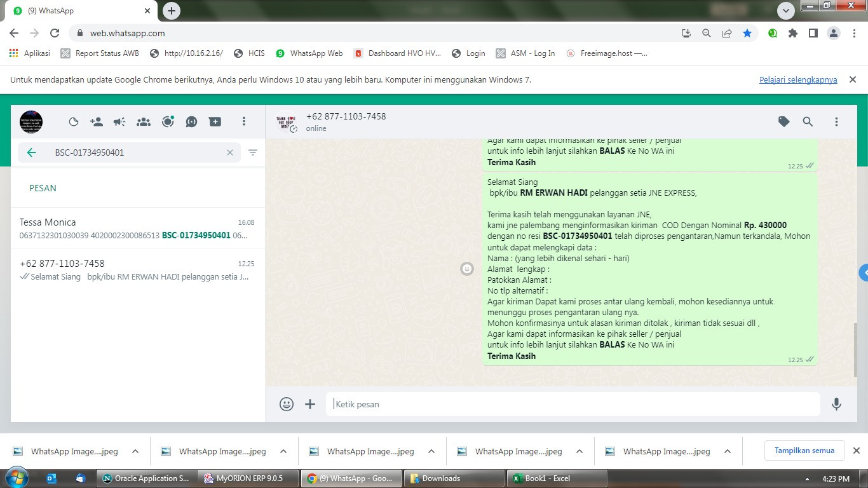Open WhatsApp sidebar three-dot menu
The width and height of the screenshot is (868, 488).
244,121
